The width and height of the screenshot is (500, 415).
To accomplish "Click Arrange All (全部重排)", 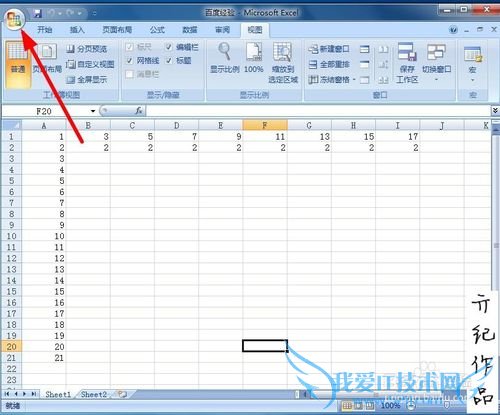I will [329, 64].
